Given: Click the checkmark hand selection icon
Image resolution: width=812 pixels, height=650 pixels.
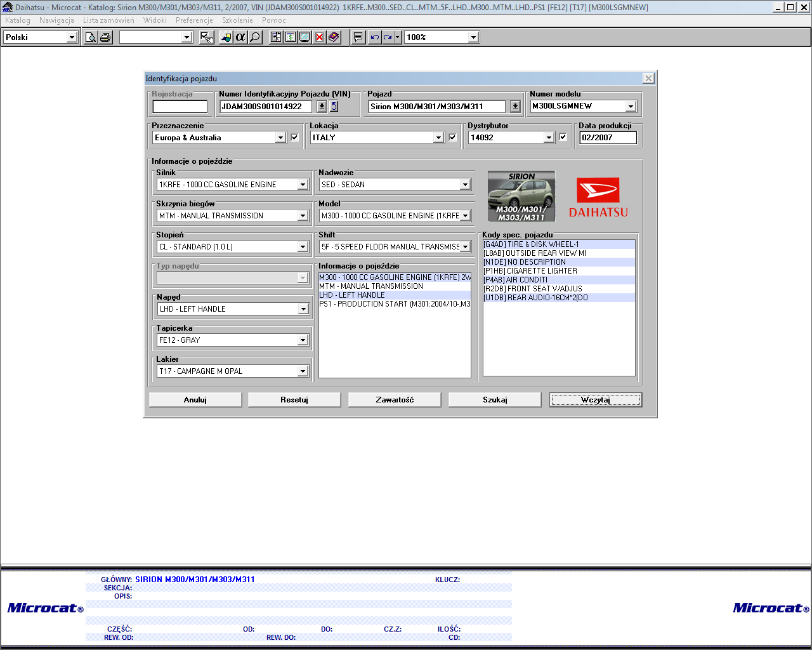Looking at the screenshot, I should coord(206,37).
